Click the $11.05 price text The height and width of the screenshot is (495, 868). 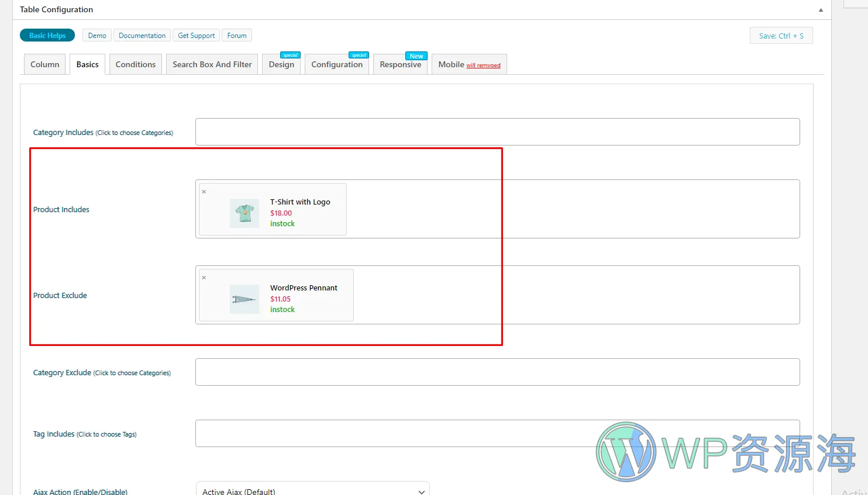[280, 299]
